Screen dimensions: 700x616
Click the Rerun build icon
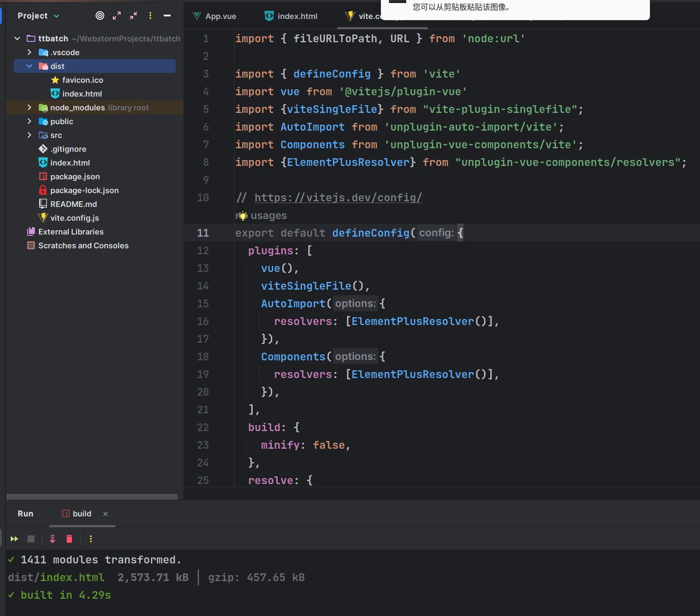(14, 539)
